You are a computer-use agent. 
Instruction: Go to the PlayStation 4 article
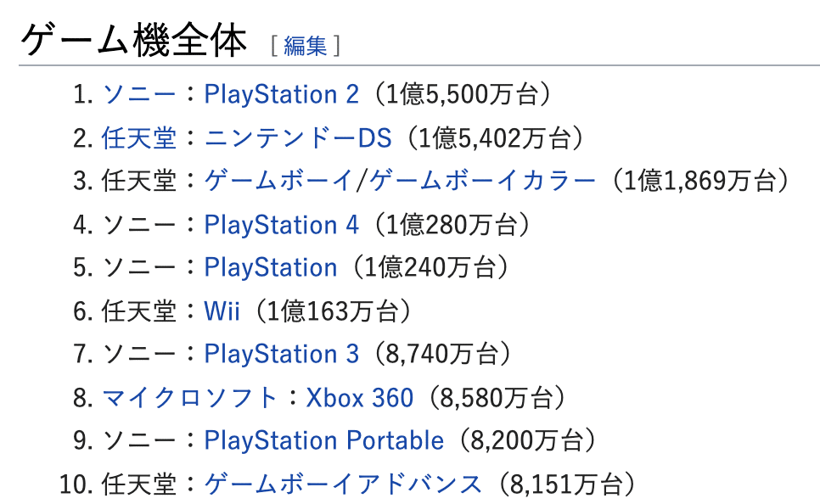click(281, 225)
